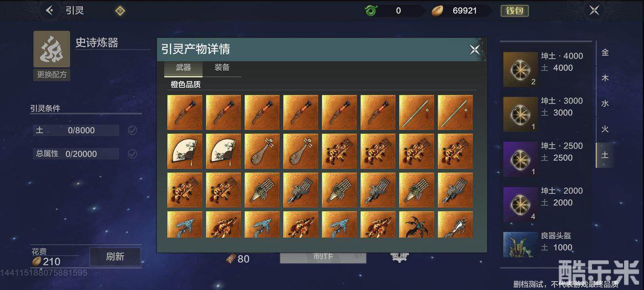Select the 史诗炼器 recipe flame icon

click(x=52, y=49)
